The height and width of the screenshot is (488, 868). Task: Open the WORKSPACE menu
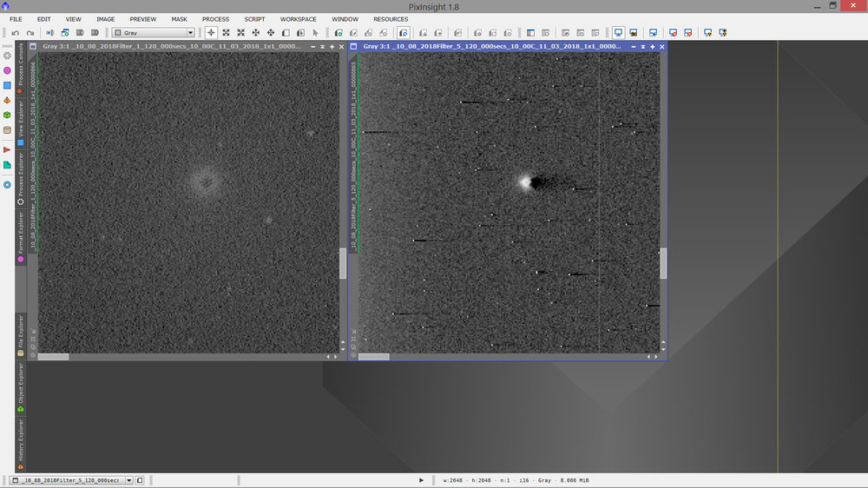pos(298,19)
